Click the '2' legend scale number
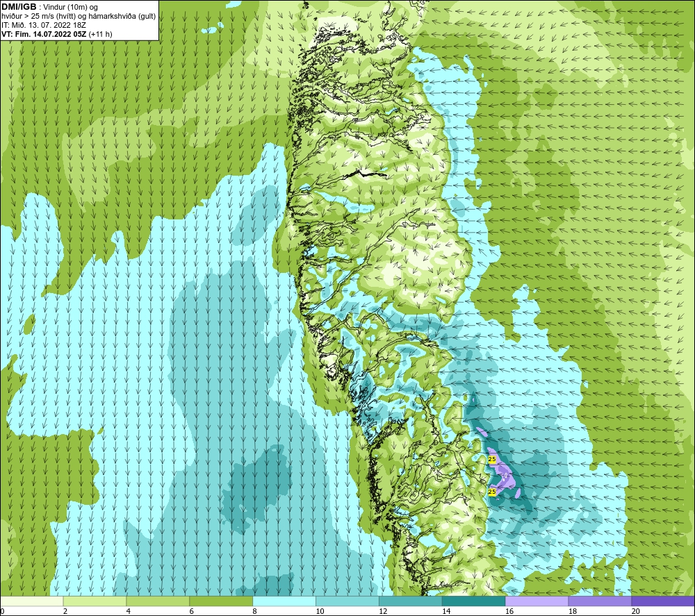Viewport: 695px width, 616px height. tap(65, 611)
